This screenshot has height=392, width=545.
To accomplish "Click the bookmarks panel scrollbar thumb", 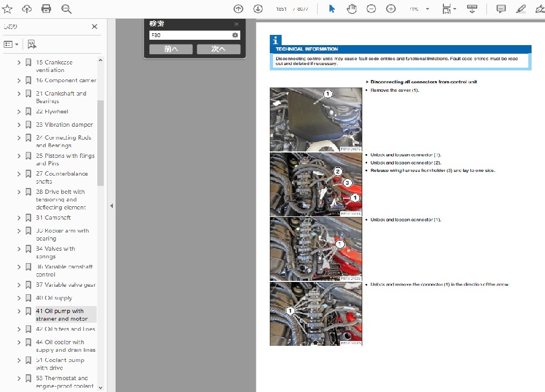I will [x=101, y=143].
